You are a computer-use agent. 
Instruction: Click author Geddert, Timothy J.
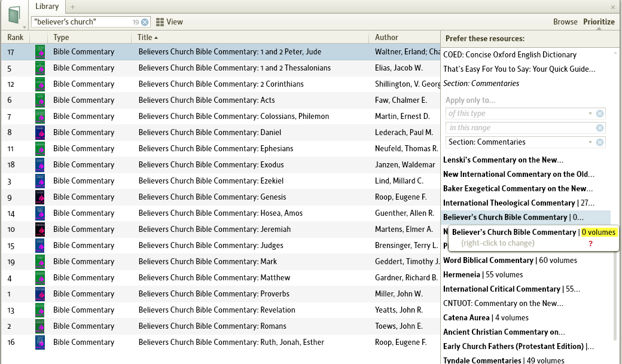[x=407, y=262]
